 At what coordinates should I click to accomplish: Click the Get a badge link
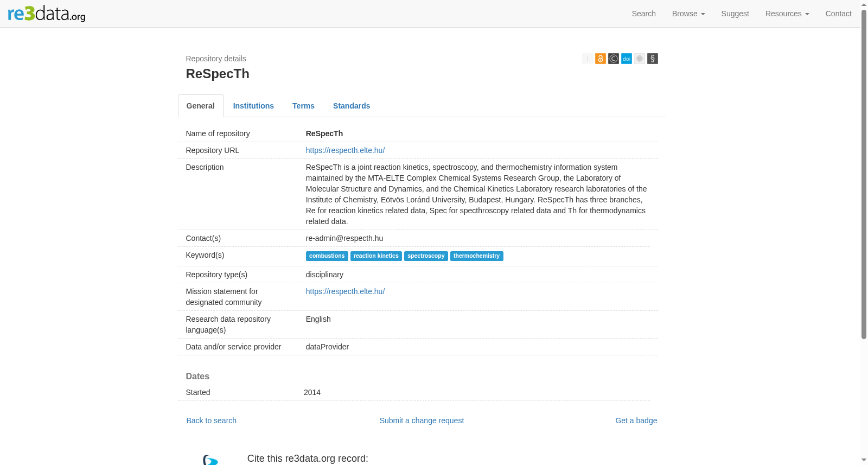636,421
